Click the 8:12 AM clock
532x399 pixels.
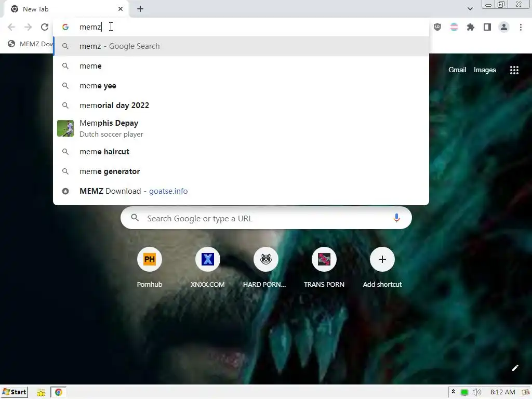point(502,392)
